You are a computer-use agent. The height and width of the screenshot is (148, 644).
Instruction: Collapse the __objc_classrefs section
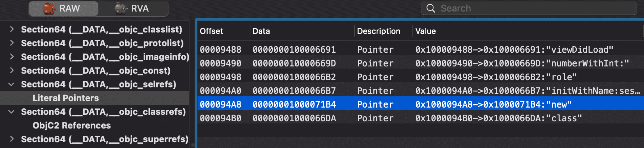12,112
